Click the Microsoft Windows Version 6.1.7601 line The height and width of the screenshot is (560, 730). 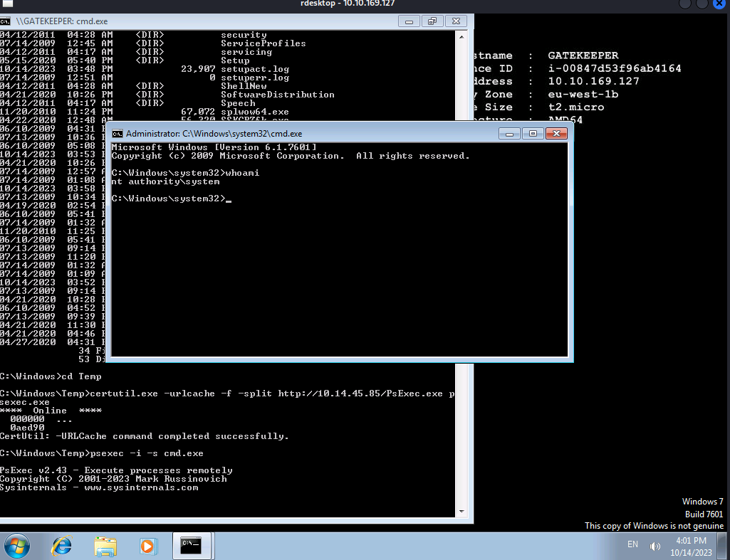(214, 147)
